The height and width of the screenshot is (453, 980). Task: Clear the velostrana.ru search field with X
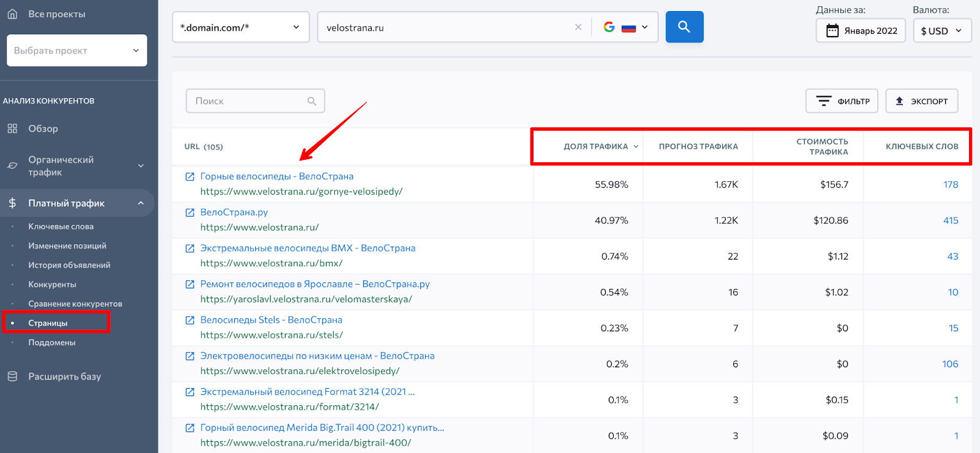click(x=578, y=27)
